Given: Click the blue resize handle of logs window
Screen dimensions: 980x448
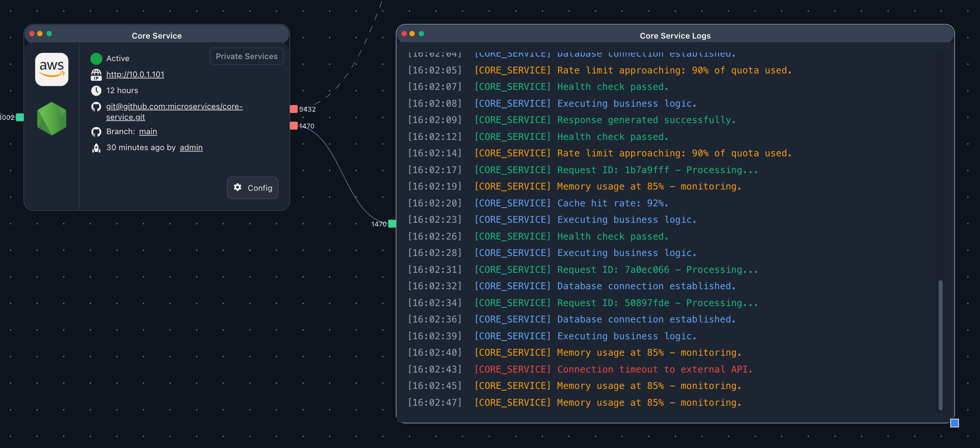Looking at the screenshot, I should (955, 423).
